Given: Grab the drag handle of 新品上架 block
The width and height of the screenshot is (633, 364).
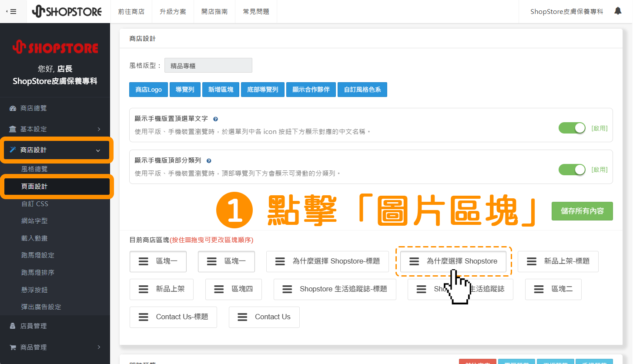Looking at the screenshot, I should pyautogui.click(x=143, y=289).
